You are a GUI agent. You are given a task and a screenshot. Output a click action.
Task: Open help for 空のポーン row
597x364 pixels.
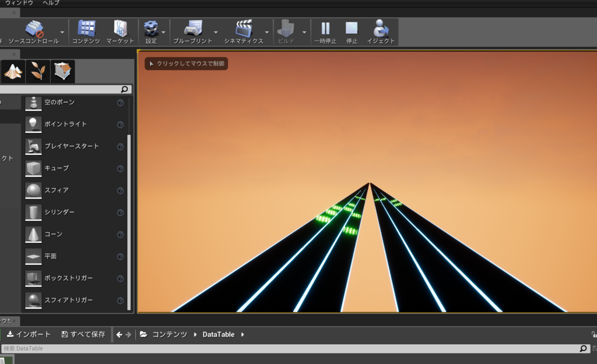point(120,103)
